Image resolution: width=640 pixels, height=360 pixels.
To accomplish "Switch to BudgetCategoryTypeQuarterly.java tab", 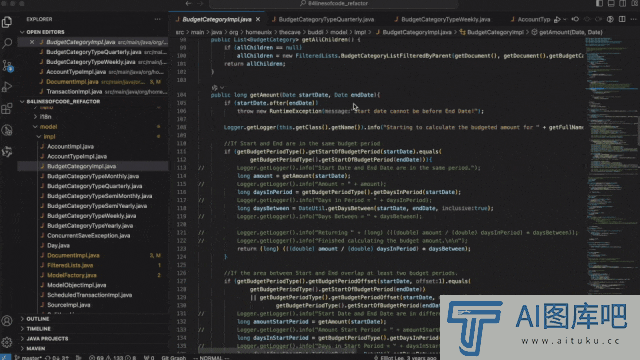I will click(326, 19).
